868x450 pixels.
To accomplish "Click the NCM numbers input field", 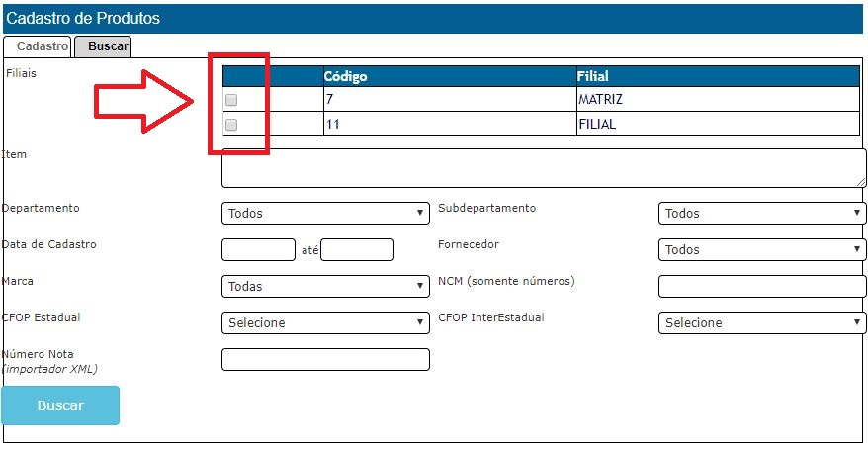I will pos(762,286).
